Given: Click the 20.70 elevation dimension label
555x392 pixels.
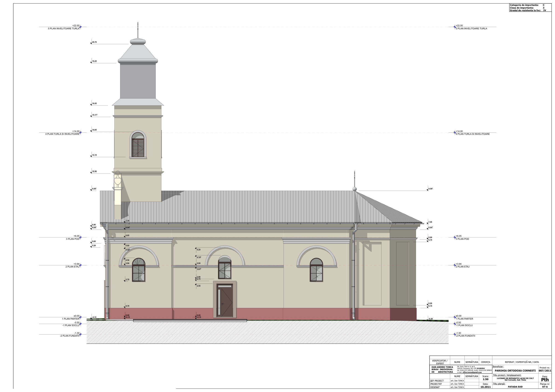Looking at the screenshot, I should tap(94, 42).
